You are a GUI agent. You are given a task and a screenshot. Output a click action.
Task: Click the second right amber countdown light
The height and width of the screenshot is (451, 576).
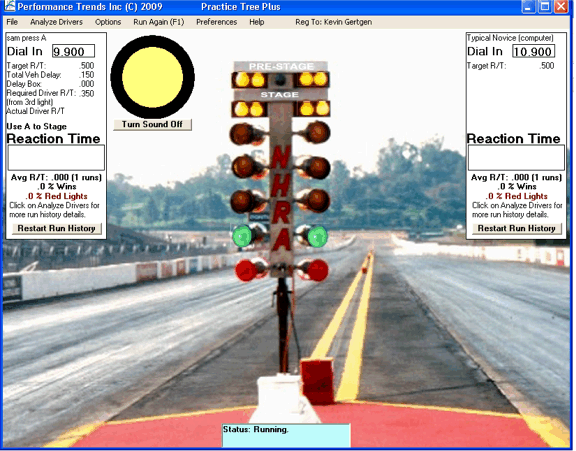pyautogui.click(x=317, y=167)
